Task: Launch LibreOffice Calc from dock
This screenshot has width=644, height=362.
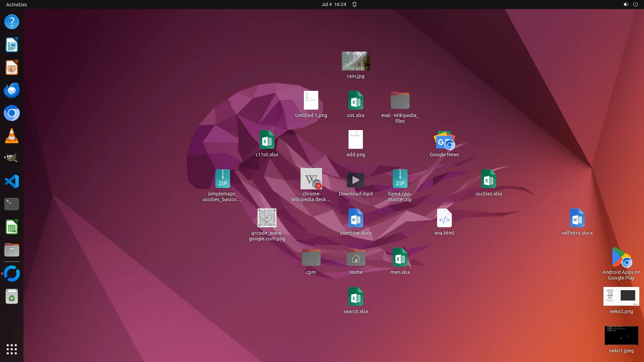Action: coord(12,227)
